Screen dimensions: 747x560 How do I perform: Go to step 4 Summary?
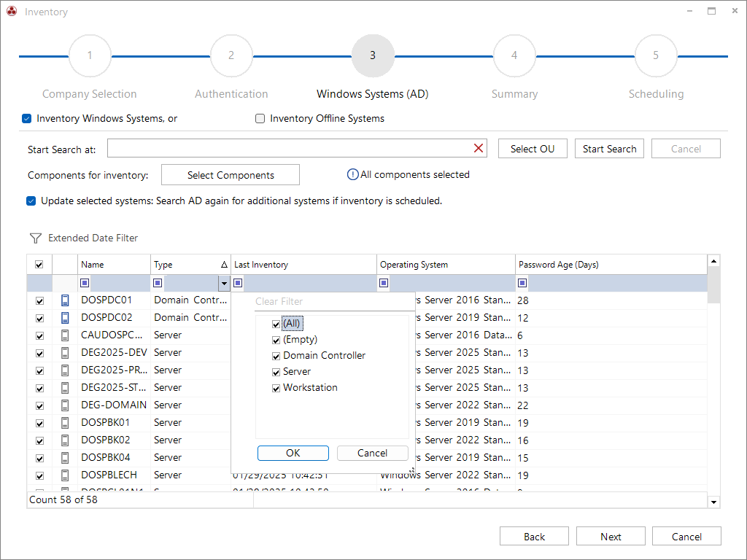point(514,55)
